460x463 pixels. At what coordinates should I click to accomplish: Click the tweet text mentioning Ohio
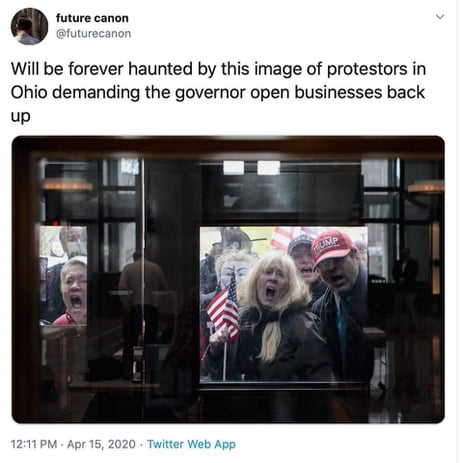[218, 92]
